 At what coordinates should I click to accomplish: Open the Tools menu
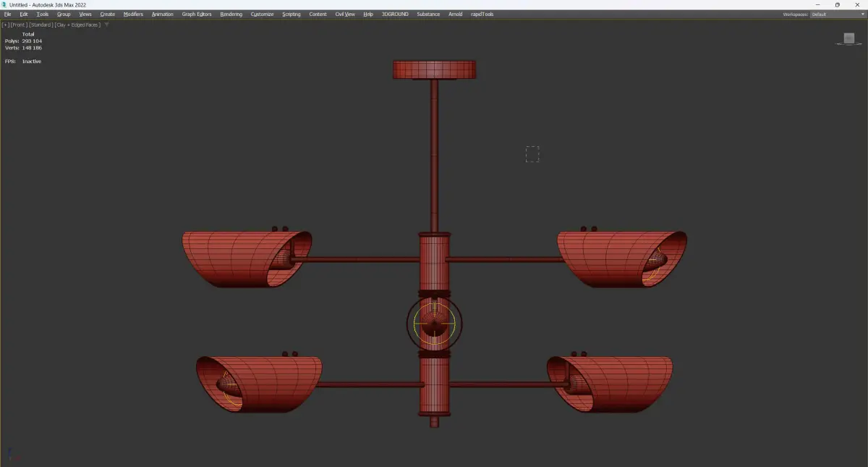(x=43, y=14)
